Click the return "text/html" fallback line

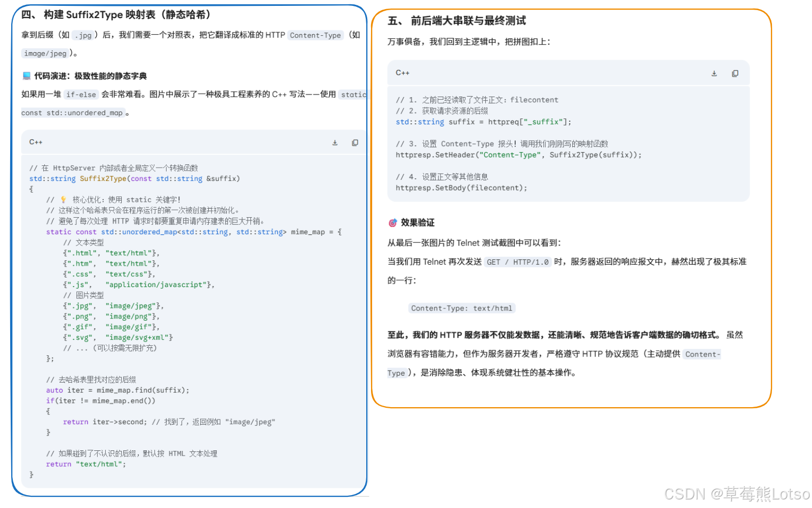point(86,464)
